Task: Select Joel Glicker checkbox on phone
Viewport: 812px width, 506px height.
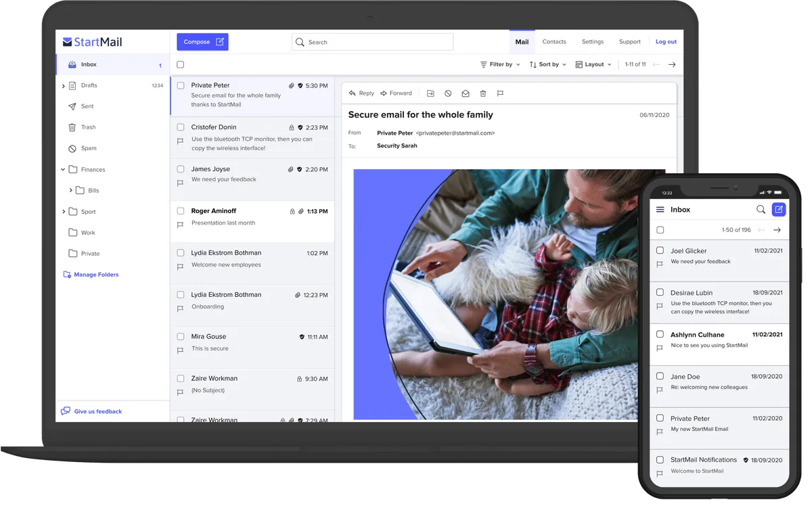Action: click(660, 250)
